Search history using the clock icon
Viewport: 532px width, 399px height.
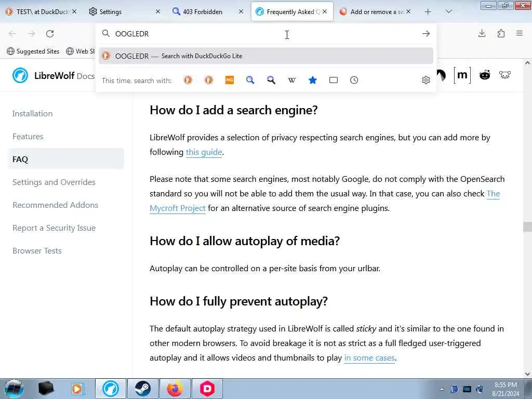(354, 80)
